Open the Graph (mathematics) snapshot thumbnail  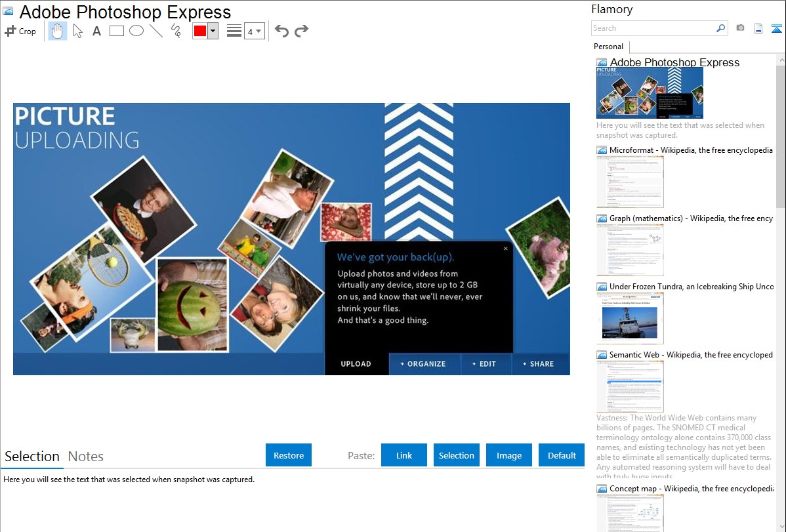(x=630, y=250)
